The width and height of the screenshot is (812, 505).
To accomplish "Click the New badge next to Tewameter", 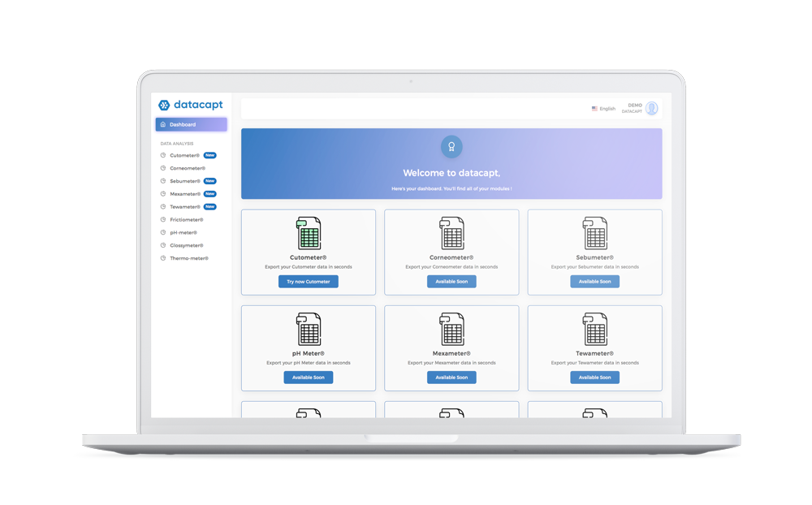I will click(x=209, y=207).
